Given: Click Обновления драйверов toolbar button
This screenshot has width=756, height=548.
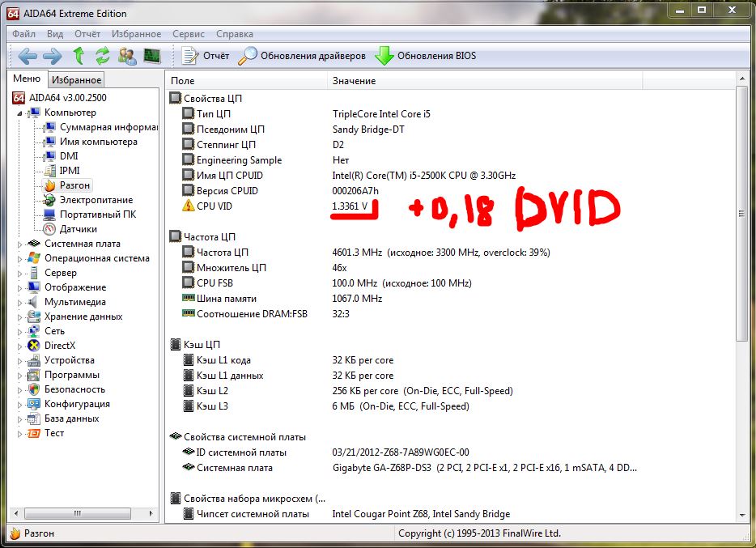Looking at the screenshot, I should point(302,56).
